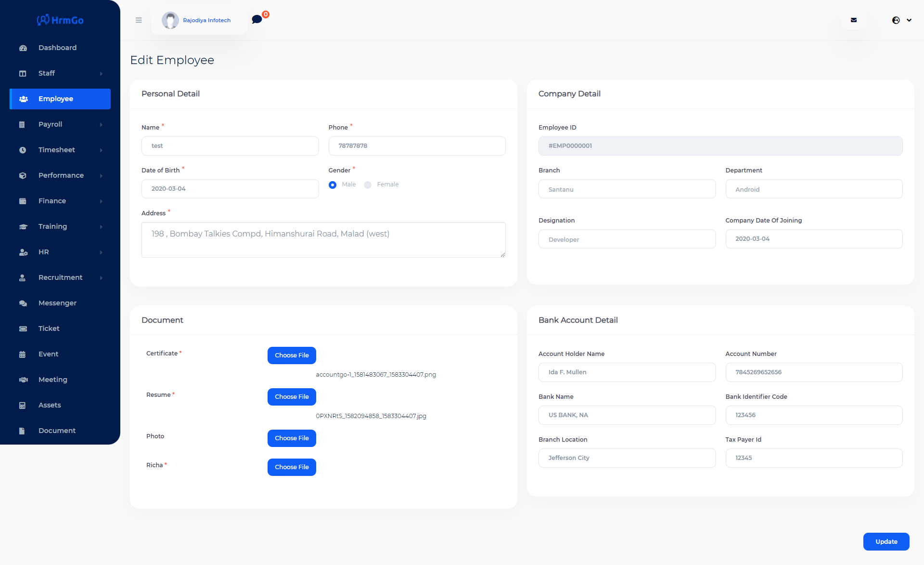Open the Document menu item
Screen dimensions: 924x565
(x=57, y=431)
